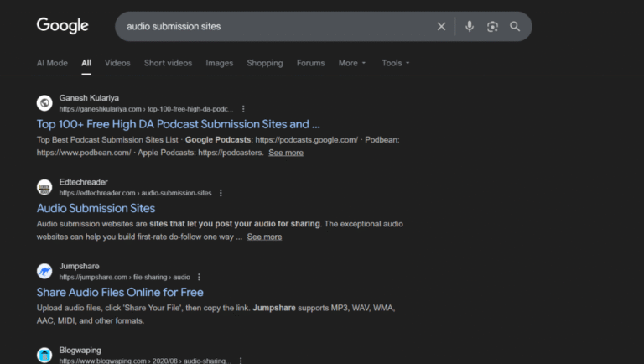Click the Google logo
Screen dimensions: 644x364
pyautogui.click(x=62, y=26)
